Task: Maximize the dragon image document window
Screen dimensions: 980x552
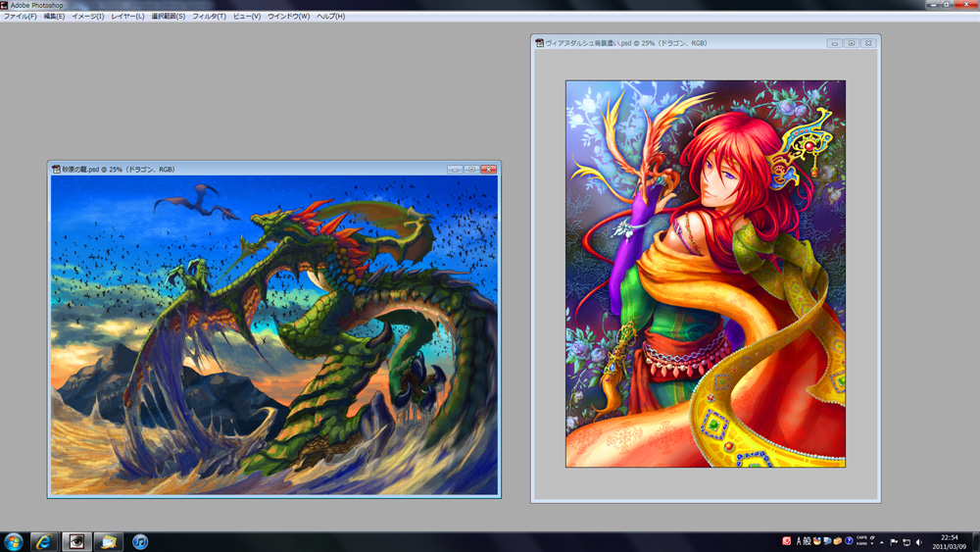Action: click(472, 170)
